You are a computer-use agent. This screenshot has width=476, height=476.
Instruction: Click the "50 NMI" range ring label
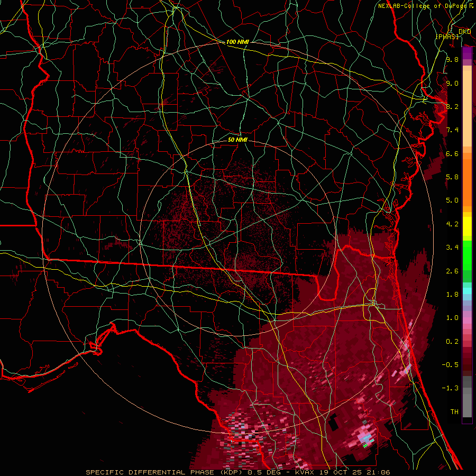[237, 140]
